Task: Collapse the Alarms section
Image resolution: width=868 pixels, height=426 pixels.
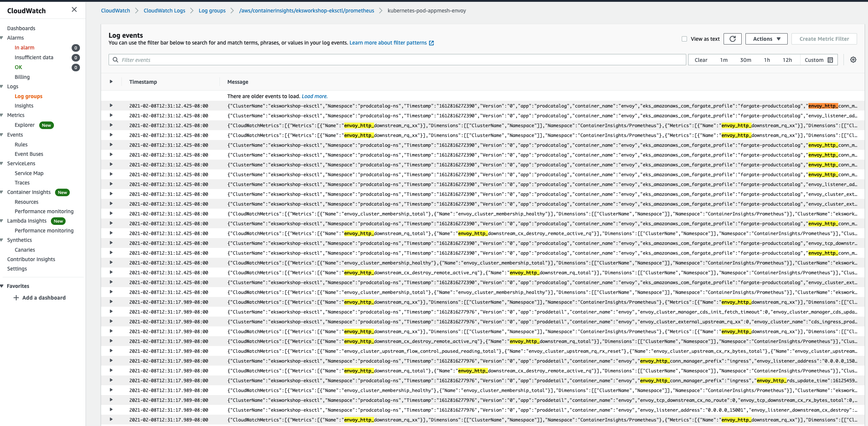Action: coord(2,38)
